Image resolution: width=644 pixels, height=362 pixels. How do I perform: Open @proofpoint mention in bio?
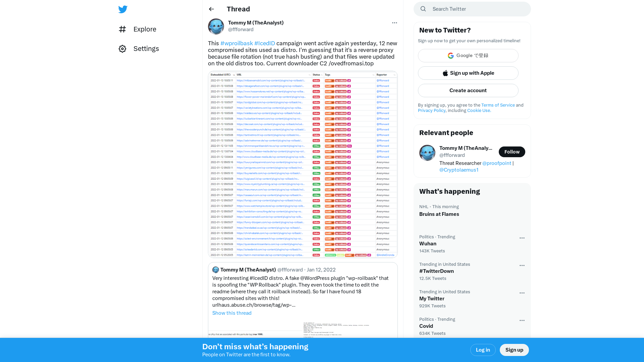point(497,163)
